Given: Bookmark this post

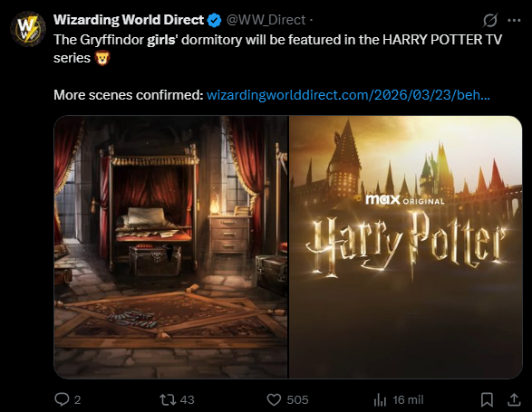Looking at the screenshot, I should coord(487,399).
